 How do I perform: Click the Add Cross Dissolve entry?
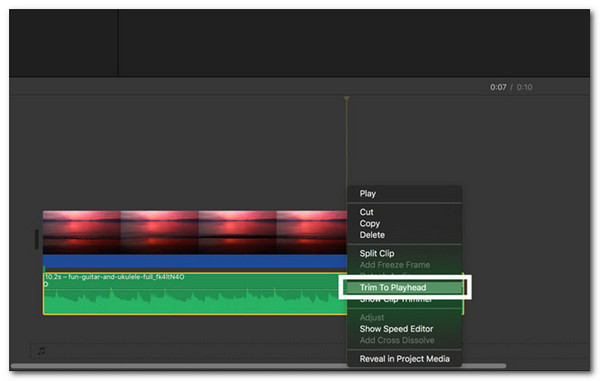[397, 340]
